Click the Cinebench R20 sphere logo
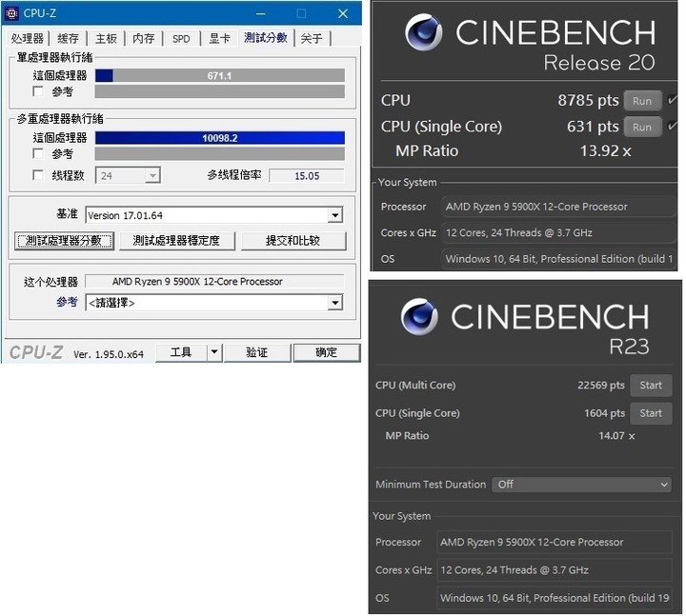The image size is (686, 616). (423, 32)
